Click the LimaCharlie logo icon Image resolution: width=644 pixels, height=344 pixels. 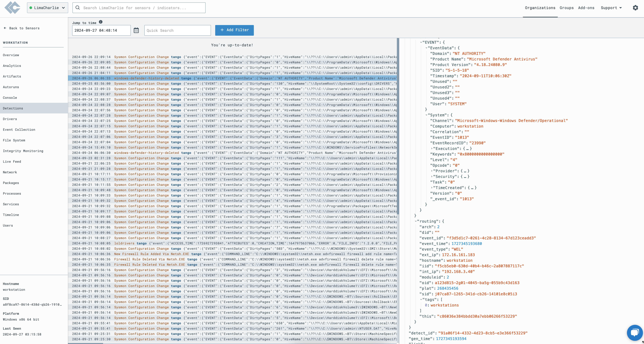pos(13,7)
